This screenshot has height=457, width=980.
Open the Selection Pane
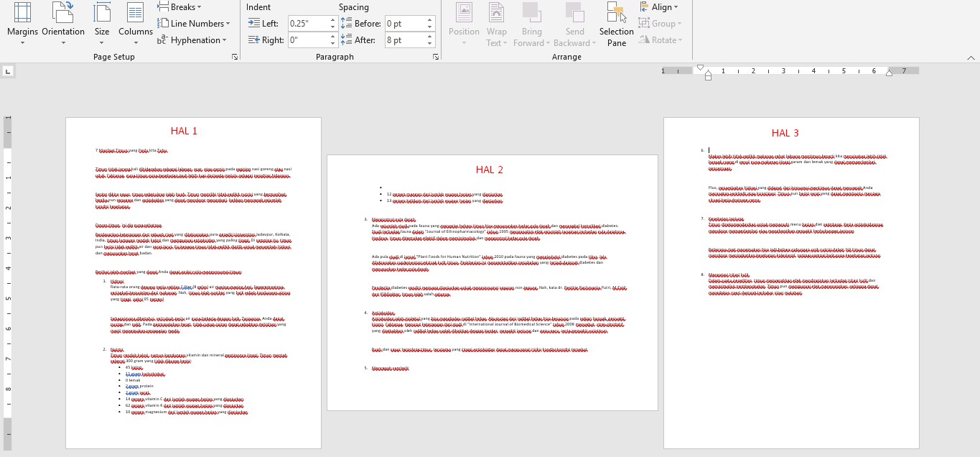(x=616, y=24)
